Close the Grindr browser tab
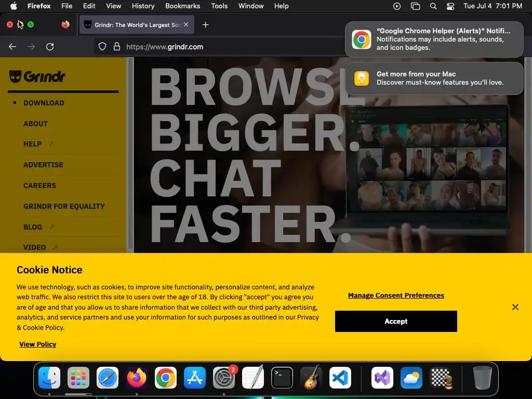Viewport: 532px width, 399px height. coord(186,24)
